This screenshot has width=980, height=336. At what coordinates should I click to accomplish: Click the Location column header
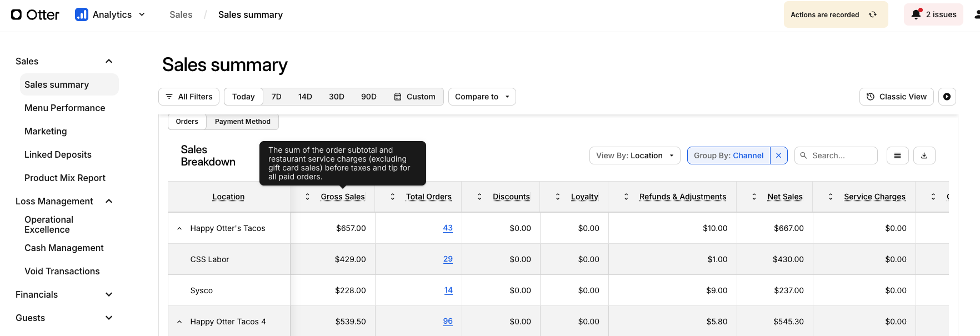point(228,197)
